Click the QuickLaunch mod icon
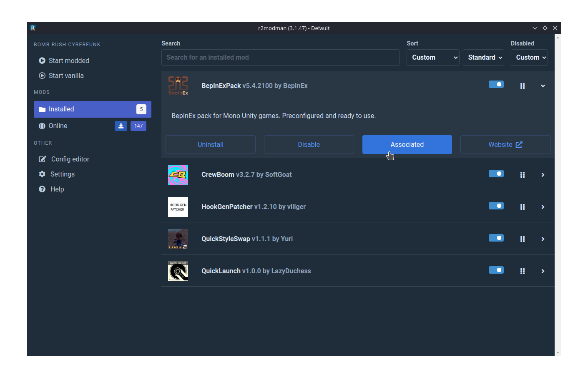This screenshot has height=388, width=588. pyautogui.click(x=178, y=271)
